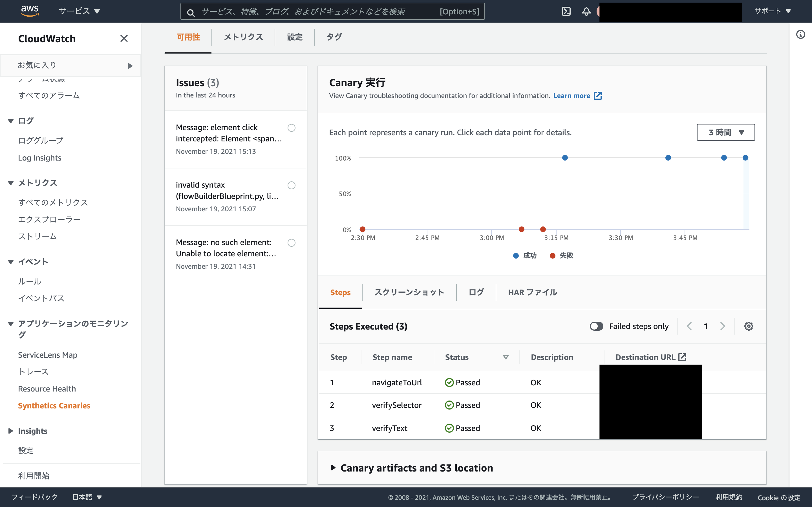Click the failed red point at 2:30 PM

pos(362,229)
